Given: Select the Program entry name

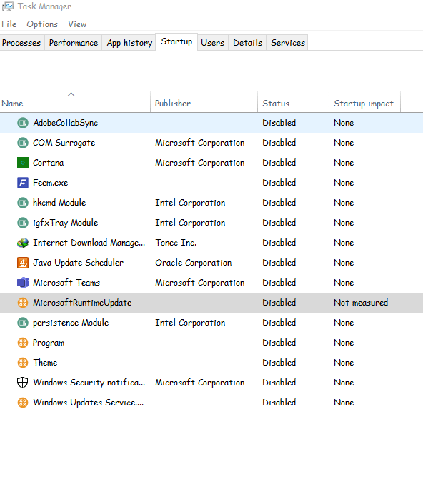Looking at the screenshot, I should click(49, 343).
